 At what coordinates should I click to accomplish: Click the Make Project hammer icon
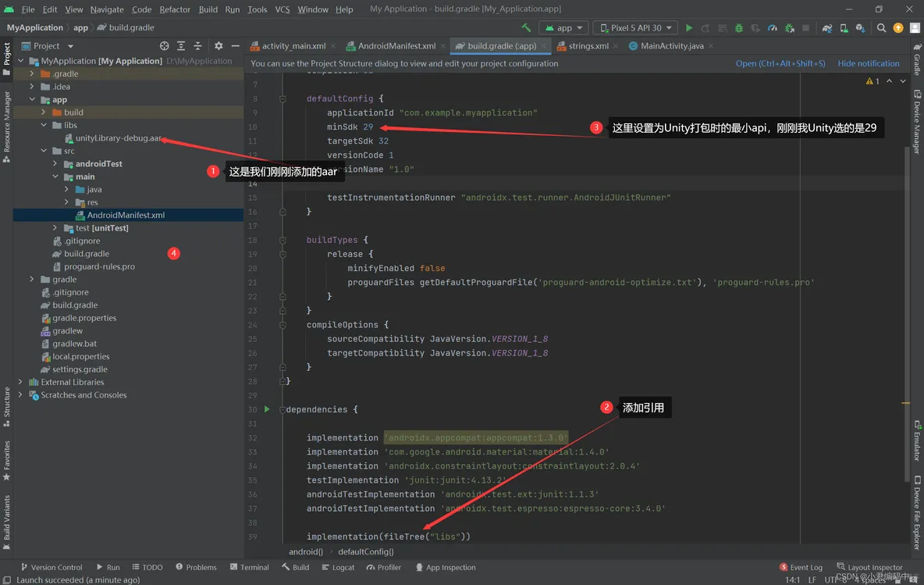tap(526, 27)
